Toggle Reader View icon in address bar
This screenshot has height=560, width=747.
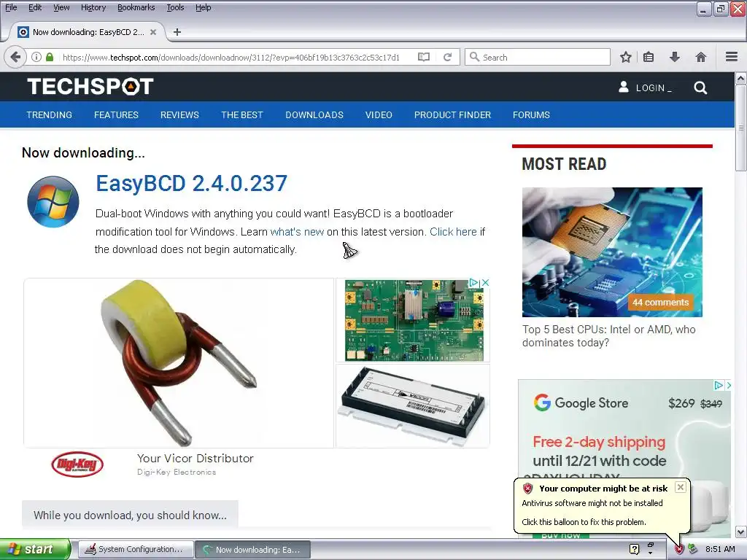(x=424, y=57)
